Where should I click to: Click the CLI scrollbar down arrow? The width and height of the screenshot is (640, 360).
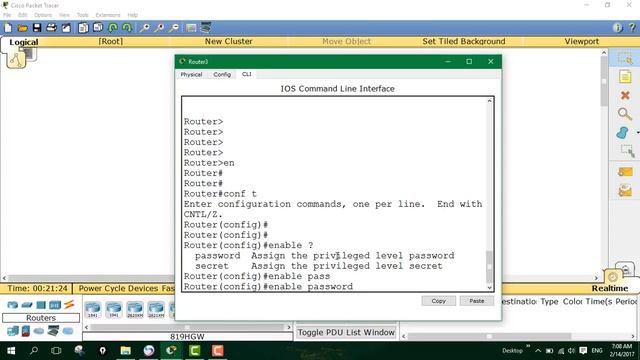(489, 287)
